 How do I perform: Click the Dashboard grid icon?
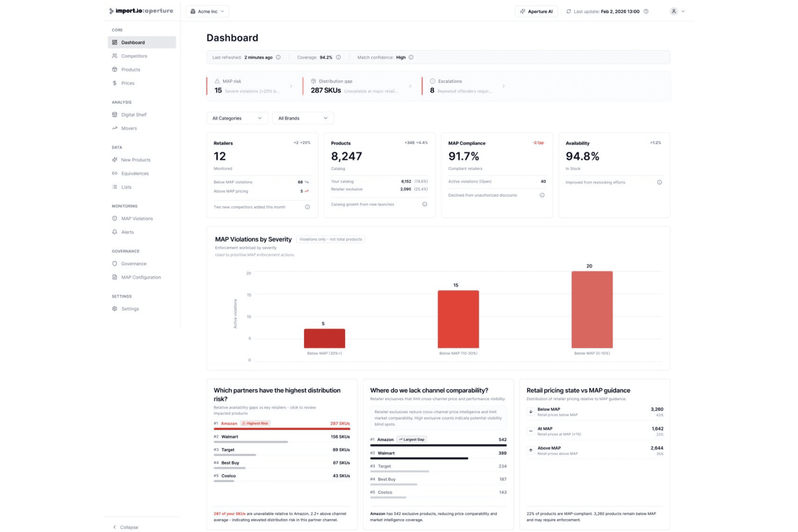pos(114,43)
